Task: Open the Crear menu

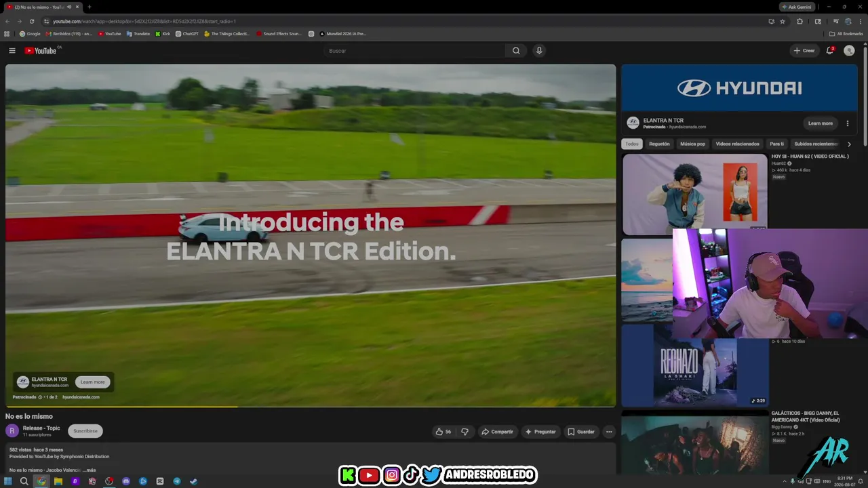Action: 804,51
